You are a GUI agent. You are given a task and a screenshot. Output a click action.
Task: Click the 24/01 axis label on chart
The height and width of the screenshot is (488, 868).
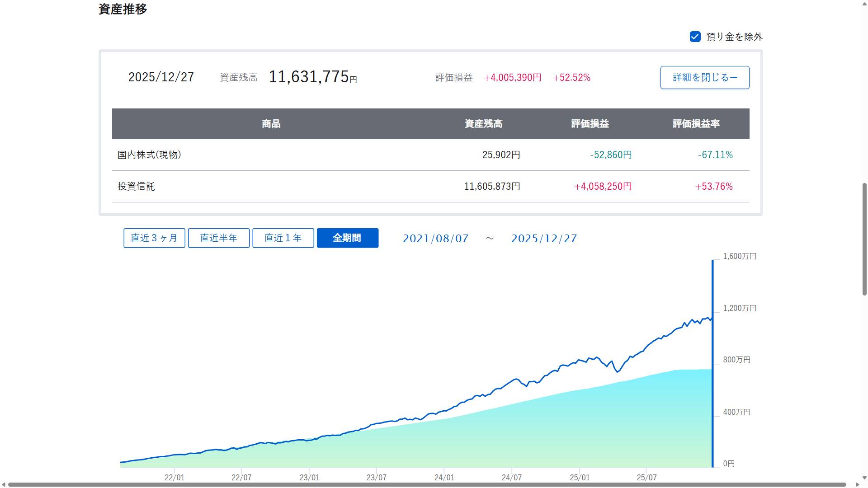tap(444, 478)
